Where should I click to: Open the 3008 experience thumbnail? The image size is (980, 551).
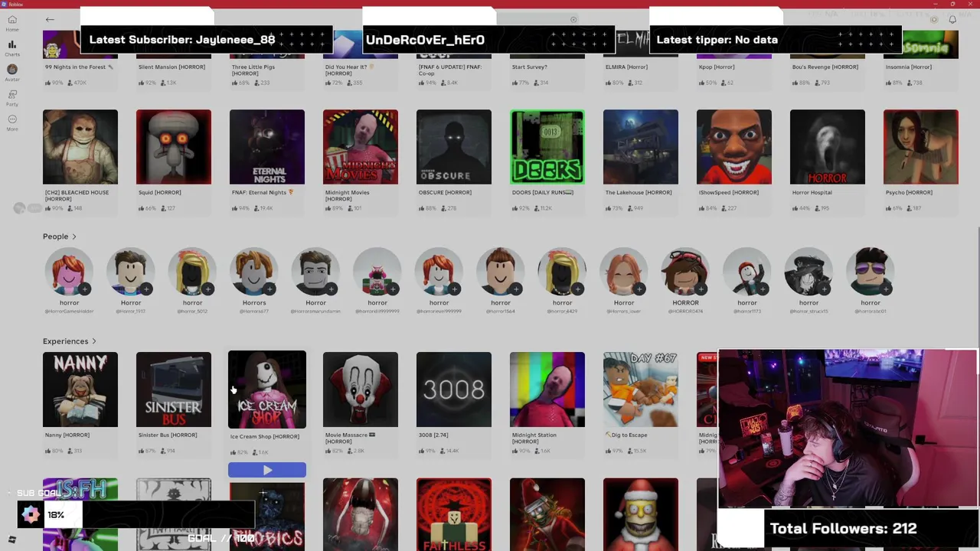point(454,390)
